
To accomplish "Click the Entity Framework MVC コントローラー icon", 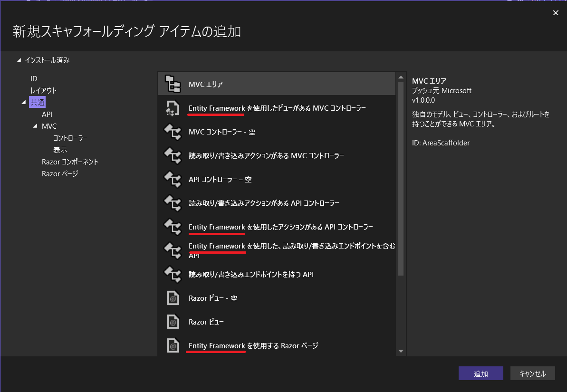I will [x=173, y=107].
